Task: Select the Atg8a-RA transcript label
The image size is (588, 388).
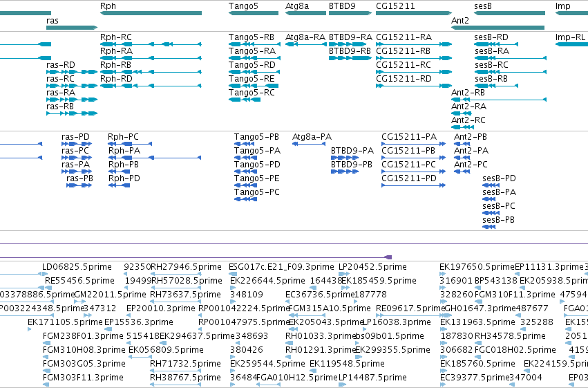Action: point(305,37)
